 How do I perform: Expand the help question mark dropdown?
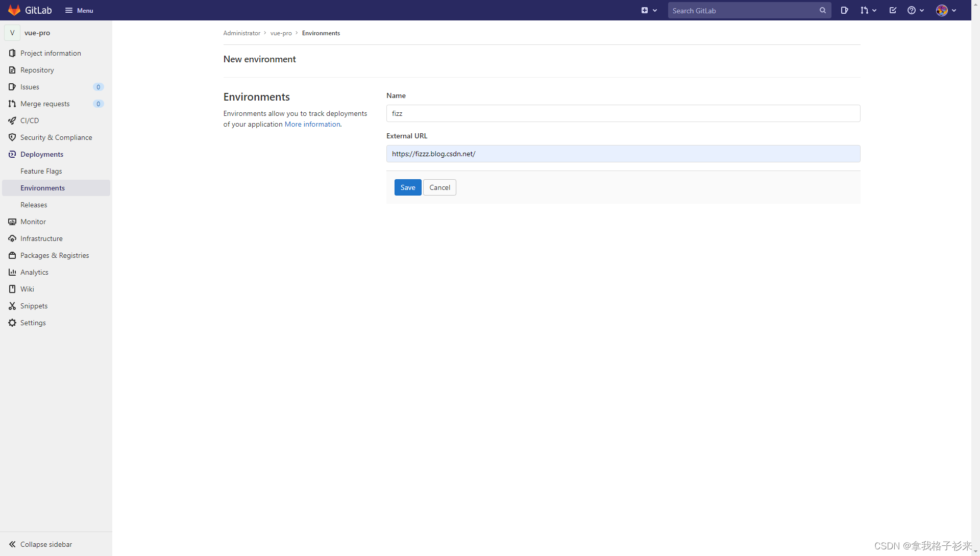(x=916, y=10)
